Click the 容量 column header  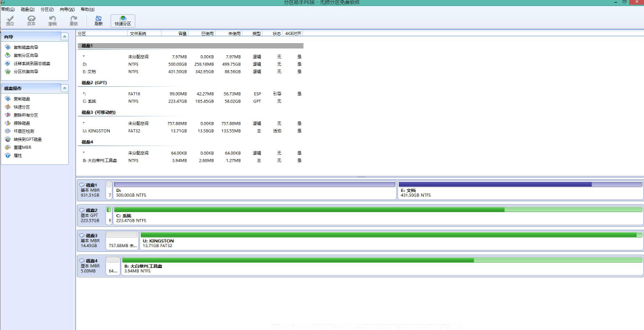click(182, 33)
